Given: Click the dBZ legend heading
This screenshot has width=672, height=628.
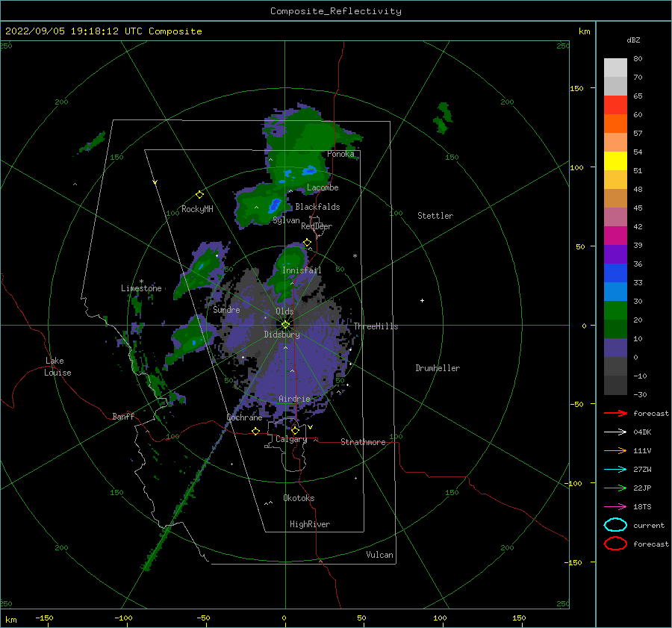Looking at the screenshot, I should point(633,40).
